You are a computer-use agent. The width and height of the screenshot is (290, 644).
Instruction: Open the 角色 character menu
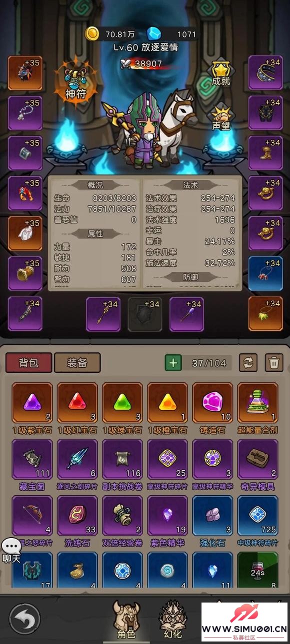[126, 620]
